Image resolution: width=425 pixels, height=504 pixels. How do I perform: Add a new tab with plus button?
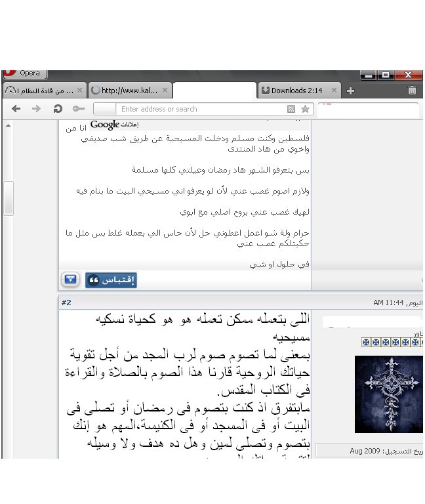(350, 91)
